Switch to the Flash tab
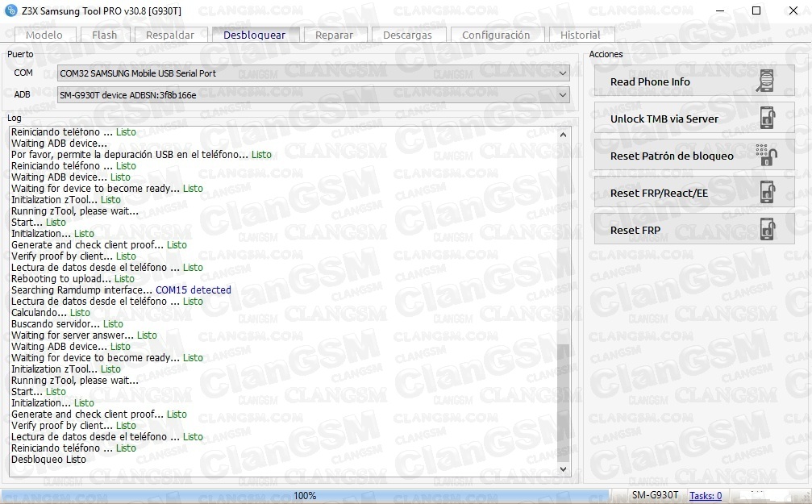The height and width of the screenshot is (504, 812). tap(105, 35)
